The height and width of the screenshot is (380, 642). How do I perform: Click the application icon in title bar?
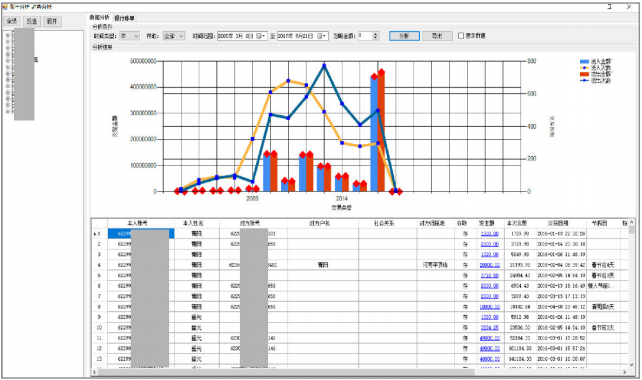pyautogui.click(x=5, y=7)
